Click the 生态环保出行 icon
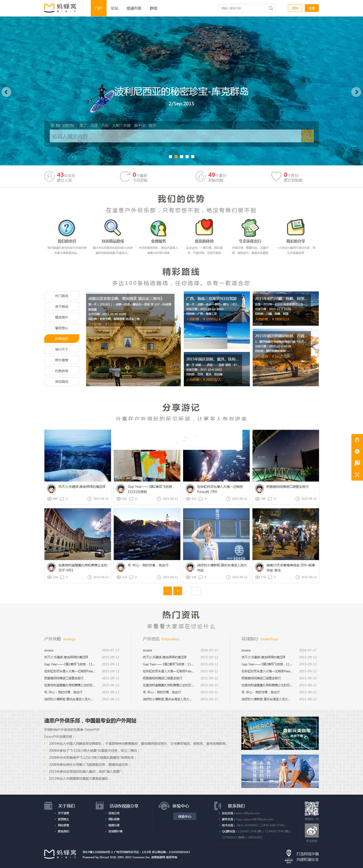The image size is (363, 868). tap(250, 228)
